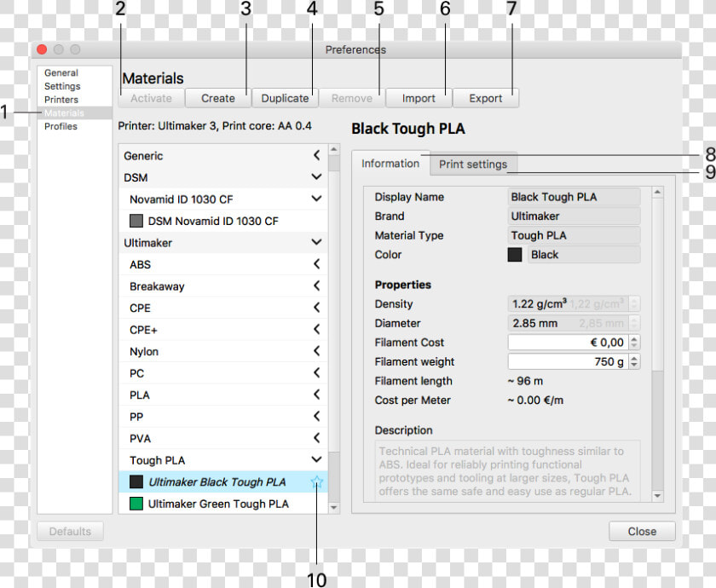
Task: Click the Create material button
Action: (x=218, y=98)
